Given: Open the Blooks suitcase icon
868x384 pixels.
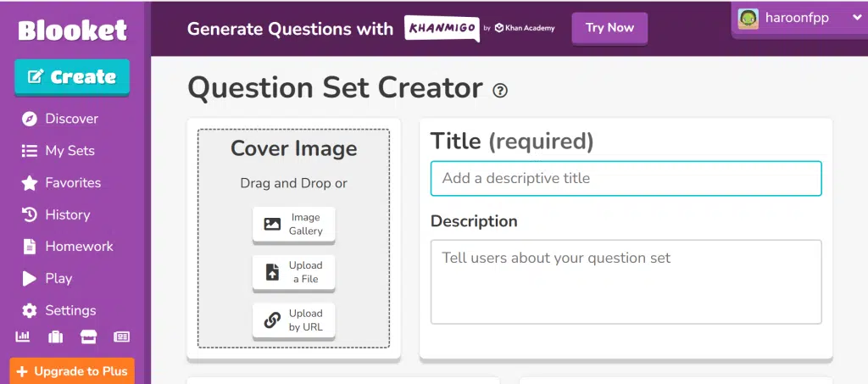Looking at the screenshot, I should point(56,337).
